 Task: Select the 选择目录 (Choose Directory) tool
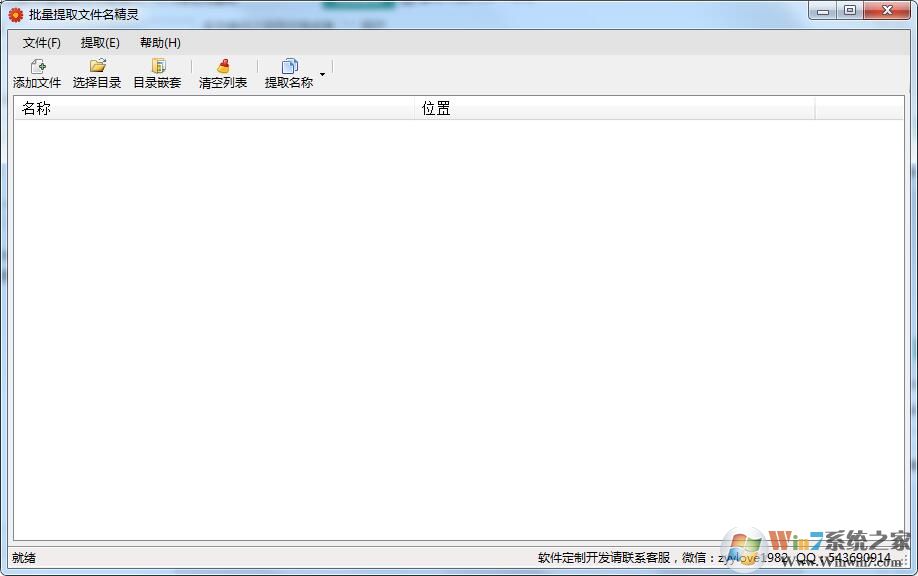97,73
